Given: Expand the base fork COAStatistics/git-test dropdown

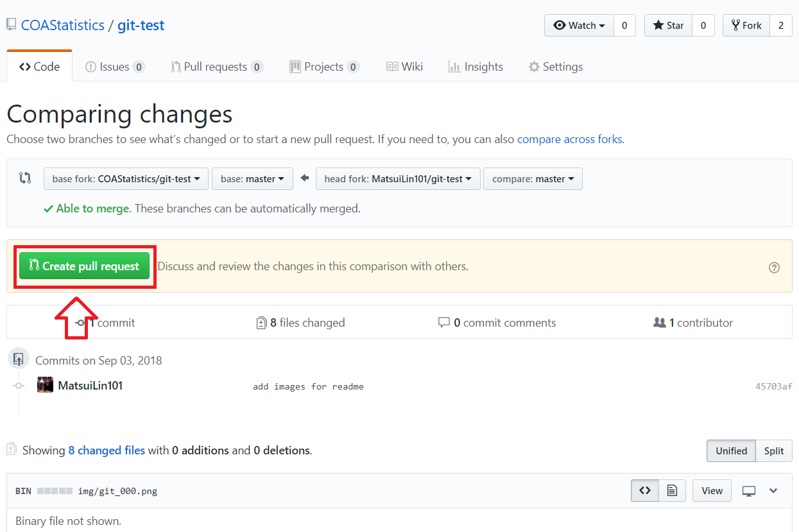Looking at the screenshot, I should pyautogui.click(x=126, y=179).
